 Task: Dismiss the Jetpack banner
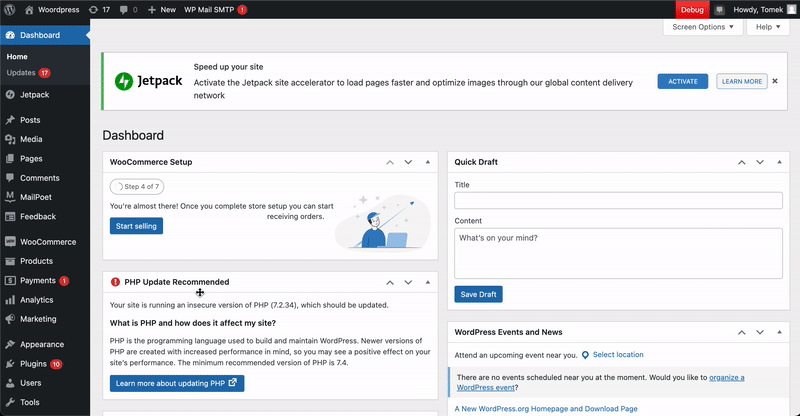click(x=775, y=81)
